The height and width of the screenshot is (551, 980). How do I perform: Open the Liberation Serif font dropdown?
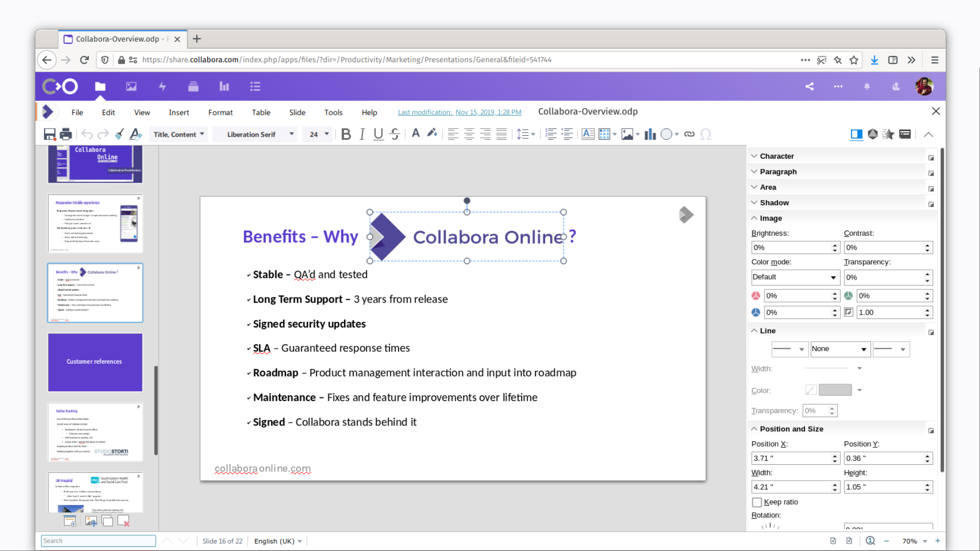[291, 134]
